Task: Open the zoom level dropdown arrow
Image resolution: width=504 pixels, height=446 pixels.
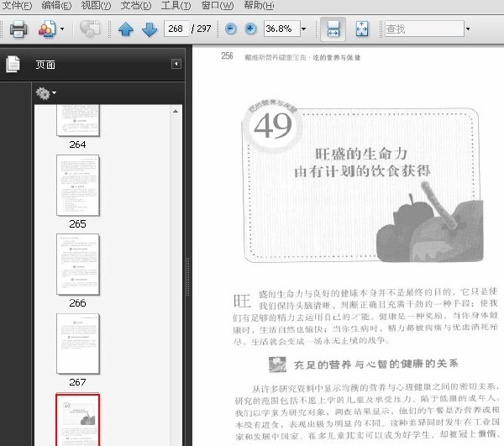Action: tap(304, 29)
